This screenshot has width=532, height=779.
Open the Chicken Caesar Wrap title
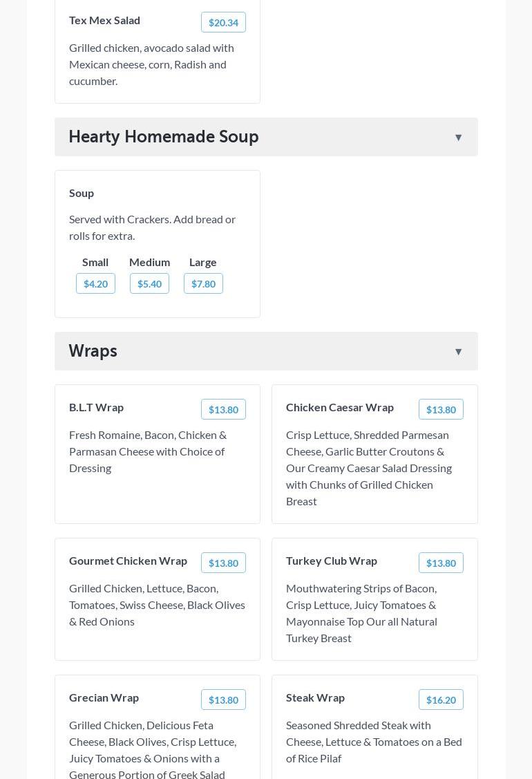coord(340,407)
